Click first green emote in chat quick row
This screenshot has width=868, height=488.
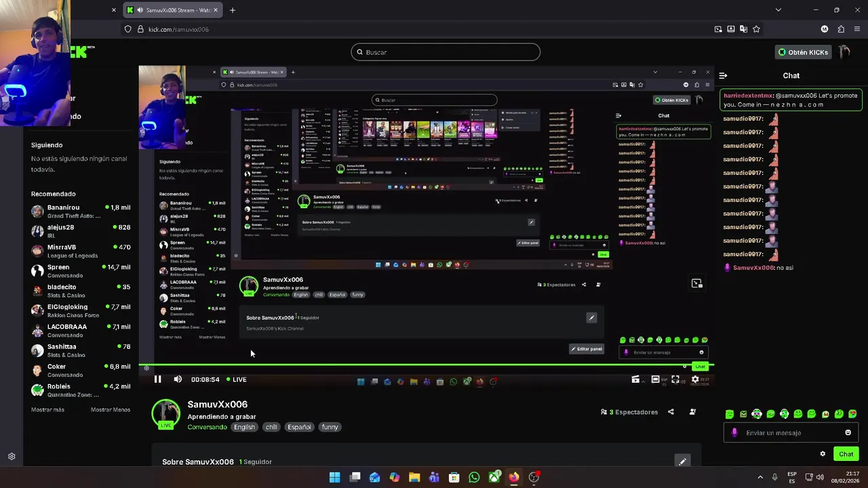coord(730,414)
